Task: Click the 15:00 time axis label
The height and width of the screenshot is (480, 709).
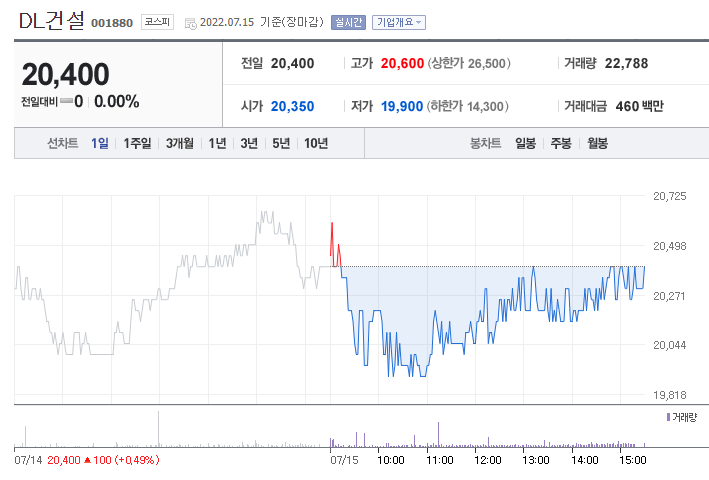Action: coord(633,460)
